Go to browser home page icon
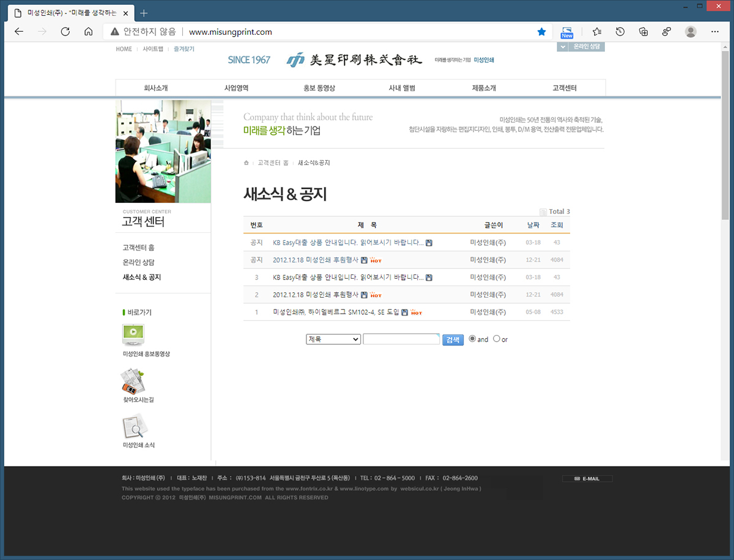The image size is (734, 560). 88,32
